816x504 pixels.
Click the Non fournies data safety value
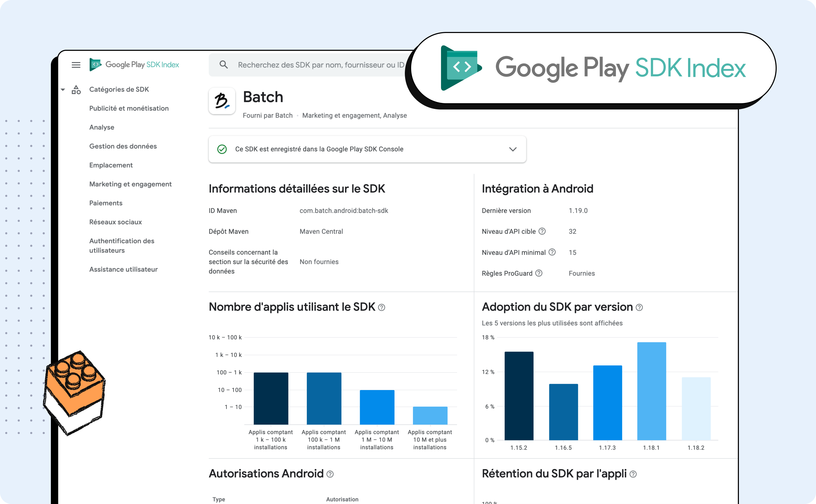(319, 262)
